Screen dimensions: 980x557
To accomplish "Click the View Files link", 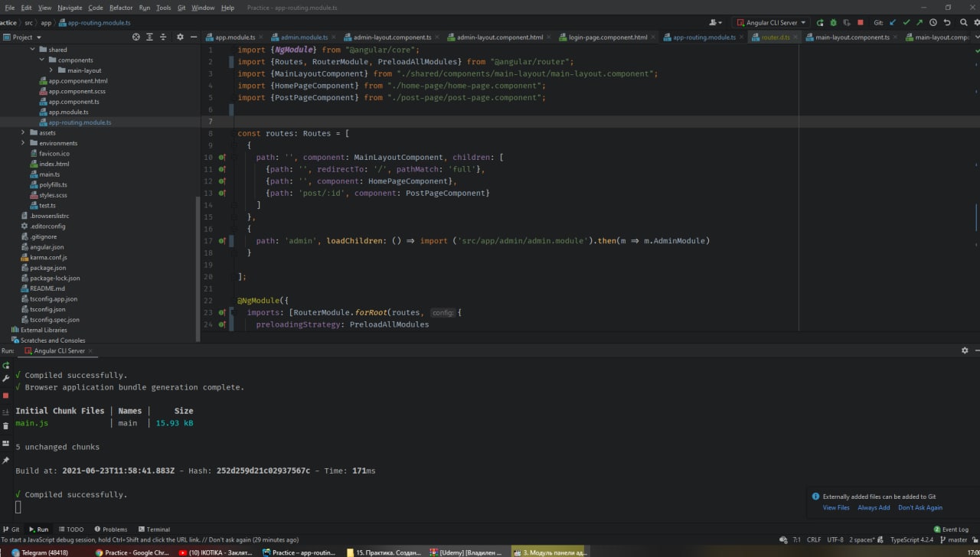I will pos(835,507).
